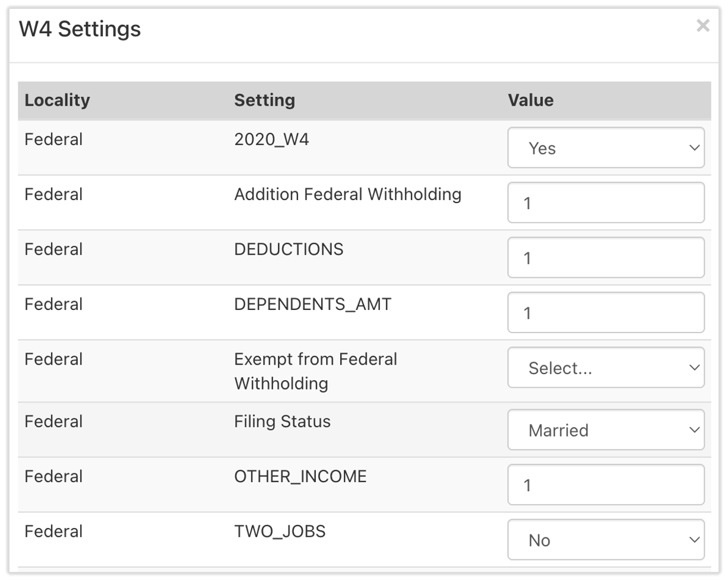Open the 2020_W4 Yes dropdown

[x=606, y=148]
